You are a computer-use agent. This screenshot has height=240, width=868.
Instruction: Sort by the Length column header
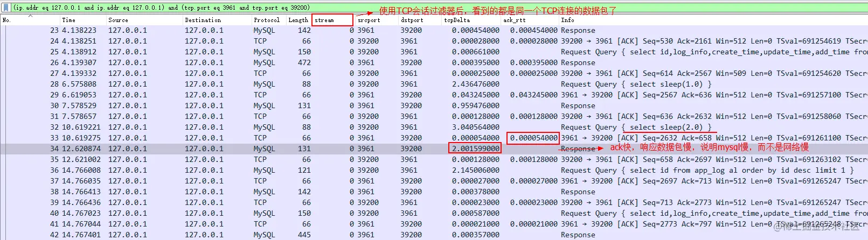click(298, 20)
